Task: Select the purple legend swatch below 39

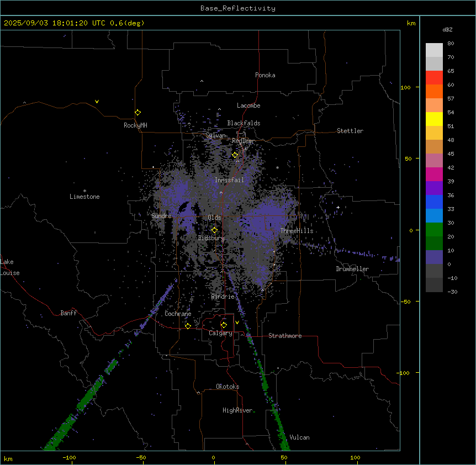Action: pyautogui.click(x=434, y=188)
